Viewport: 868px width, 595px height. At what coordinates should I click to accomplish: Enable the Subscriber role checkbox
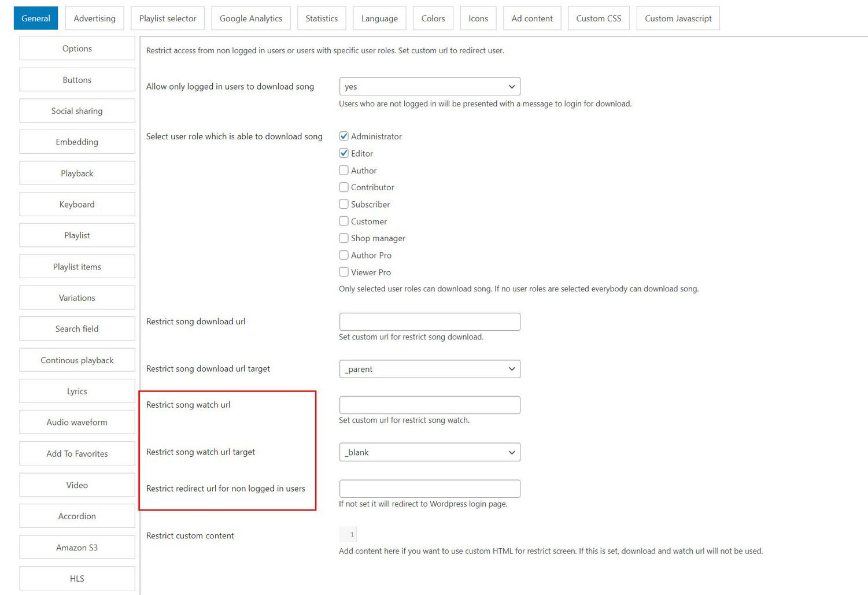coord(343,204)
